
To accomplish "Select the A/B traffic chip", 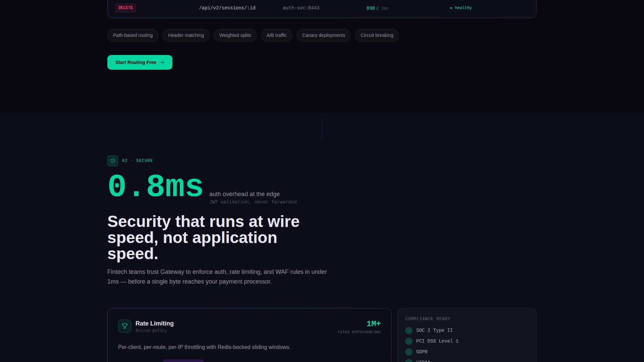I will 276,35.
